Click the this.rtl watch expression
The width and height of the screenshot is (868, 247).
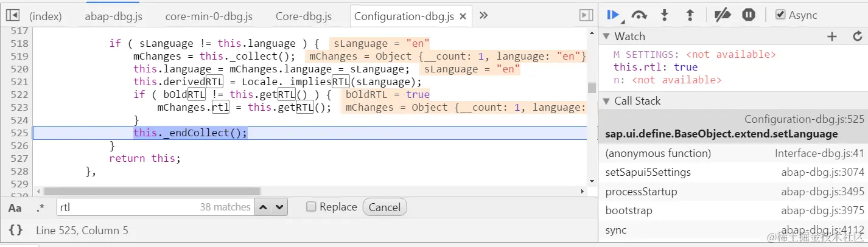(x=656, y=67)
